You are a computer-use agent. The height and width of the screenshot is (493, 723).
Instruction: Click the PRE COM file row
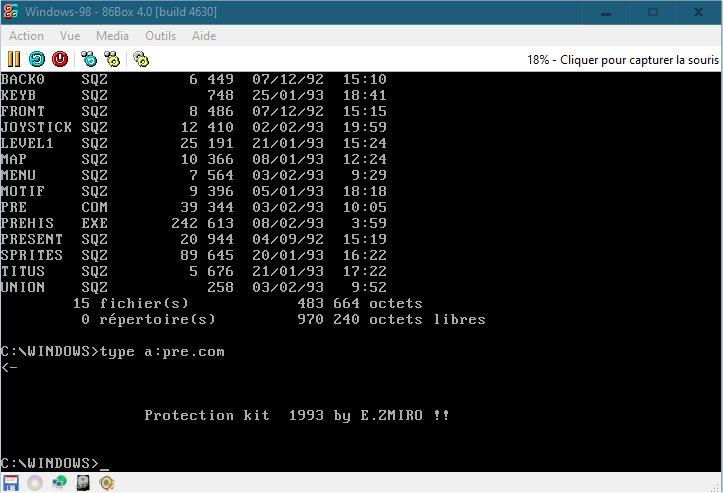pyautogui.click(x=194, y=208)
